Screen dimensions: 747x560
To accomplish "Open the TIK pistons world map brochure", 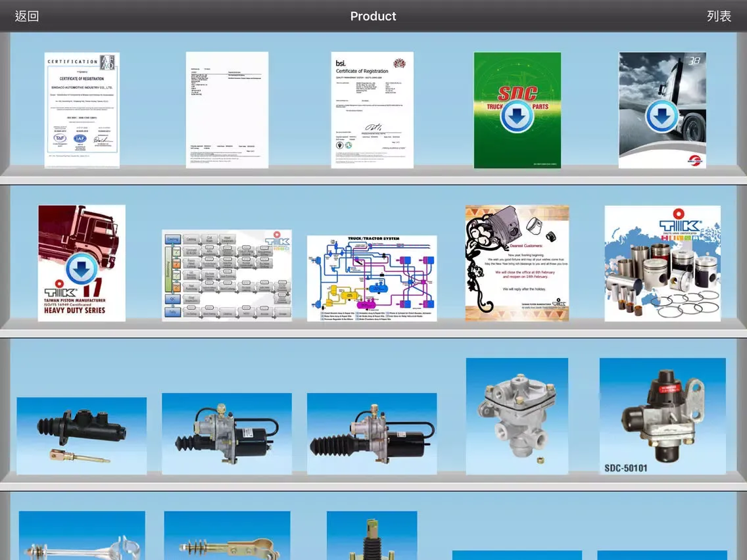I will (663, 264).
